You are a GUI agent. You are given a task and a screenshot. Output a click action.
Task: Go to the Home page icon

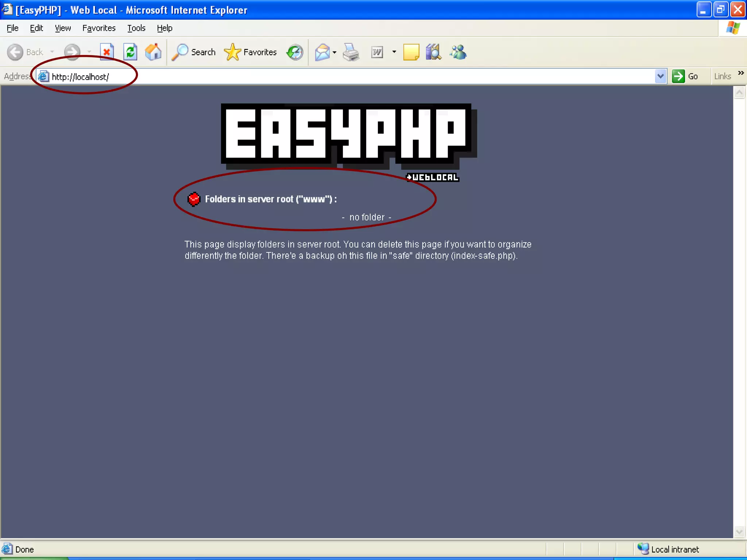click(x=153, y=52)
